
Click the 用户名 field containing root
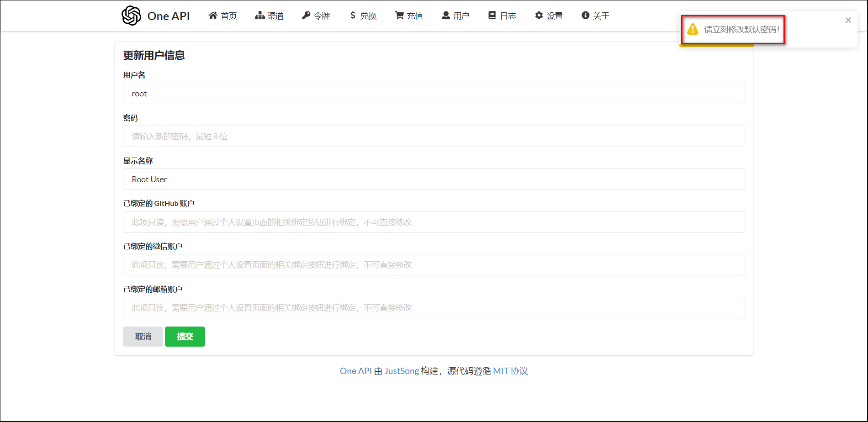[434, 94]
